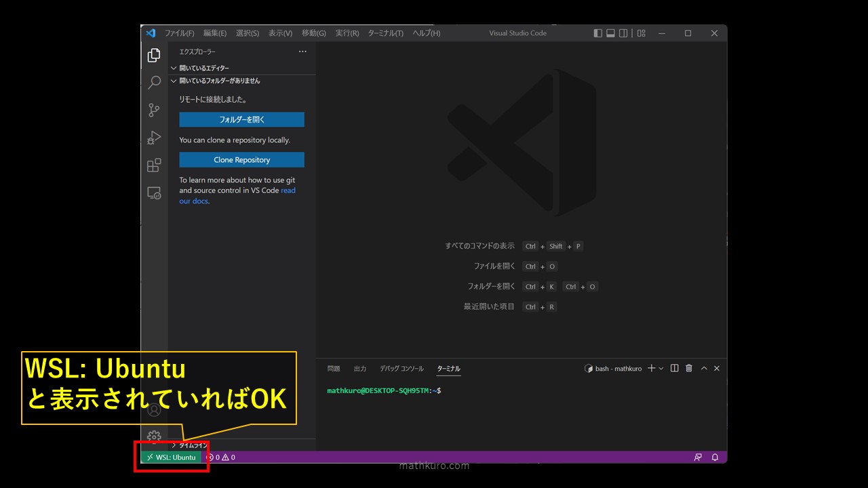Open ヘルプ(H) menu

[x=427, y=33]
